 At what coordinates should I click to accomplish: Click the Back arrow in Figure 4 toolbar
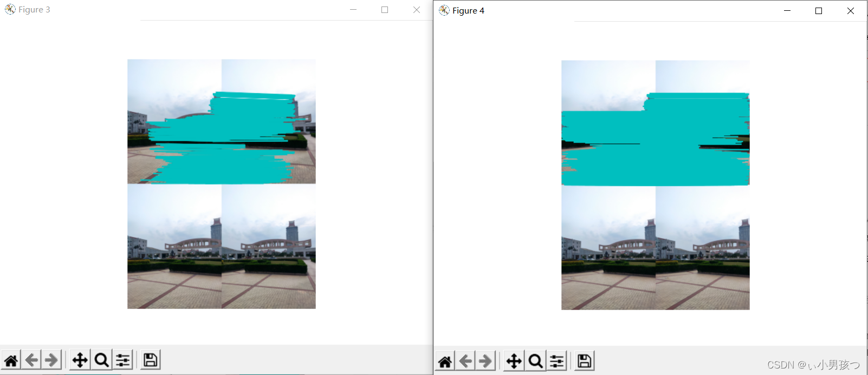click(x=465, y=361)
